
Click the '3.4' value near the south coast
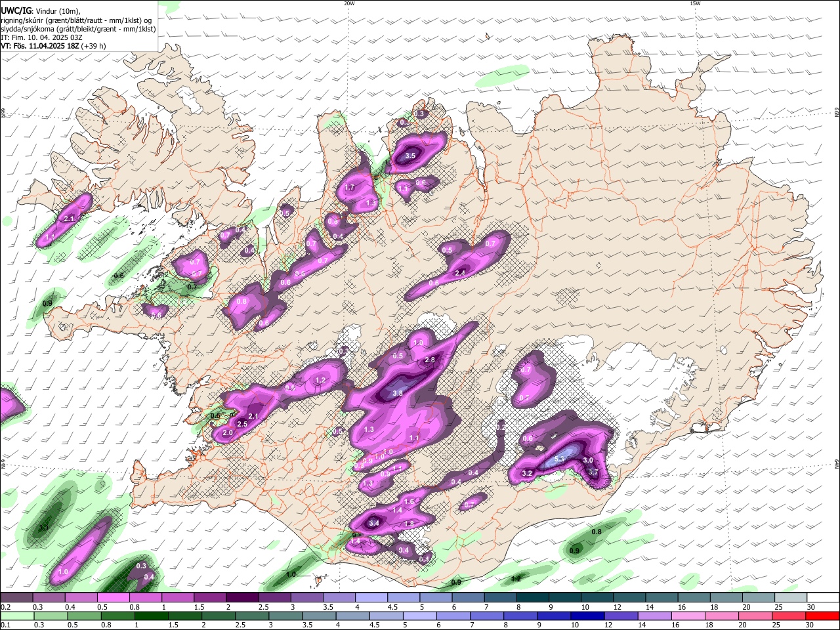coord(374,523)
